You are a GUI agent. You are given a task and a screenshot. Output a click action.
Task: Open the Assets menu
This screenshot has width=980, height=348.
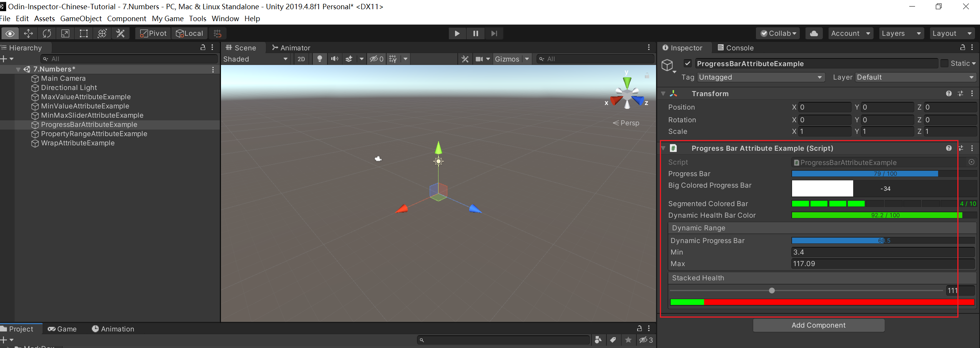(45, 18)
